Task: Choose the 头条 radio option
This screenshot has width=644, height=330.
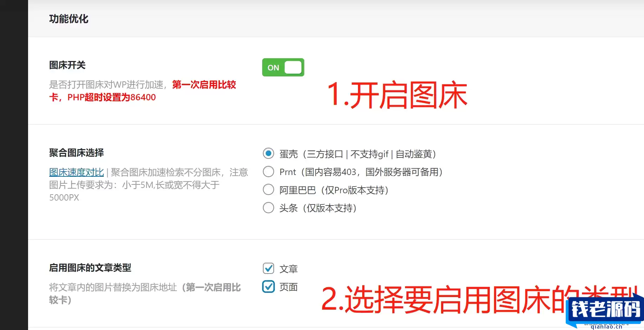Action: (x=268, y=208)
